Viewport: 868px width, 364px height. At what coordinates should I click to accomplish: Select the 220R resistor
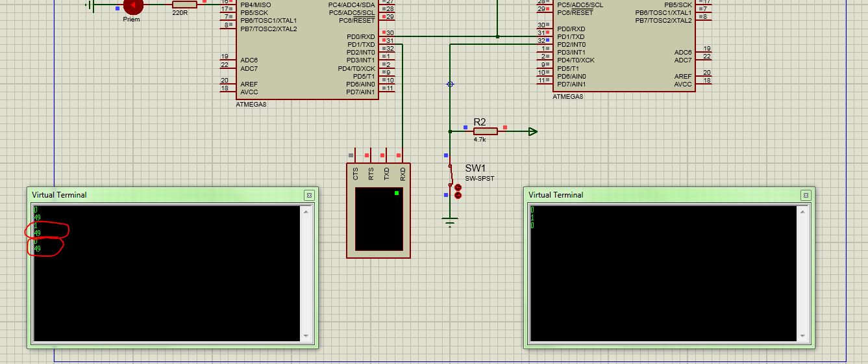click(184, 4)
